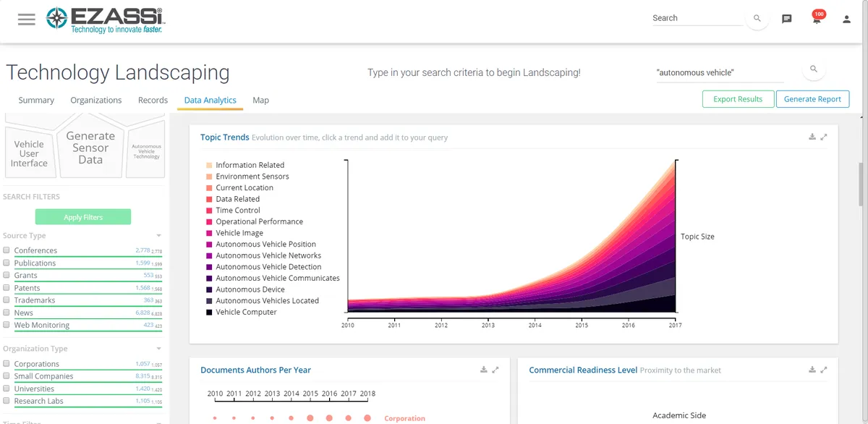Viewport: 868px width, 424px height.
Task: Check the Patents source type filter
Action: click(x=7, y=288)
